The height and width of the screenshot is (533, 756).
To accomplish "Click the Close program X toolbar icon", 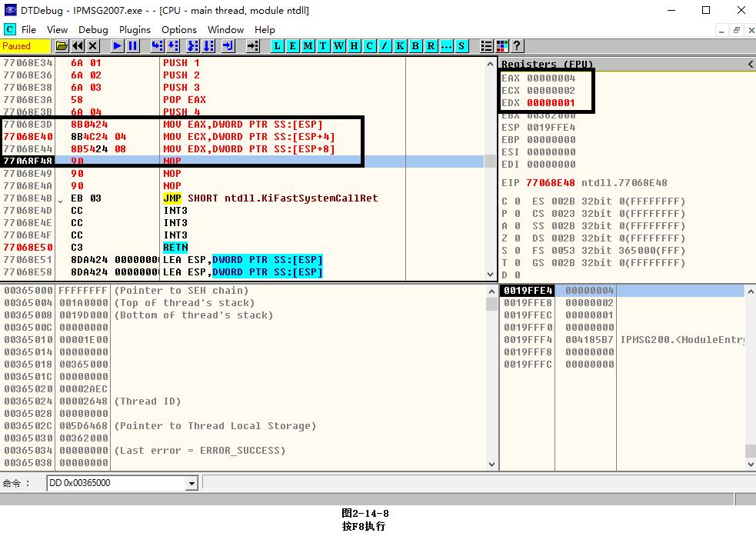I will coord(92,46).
